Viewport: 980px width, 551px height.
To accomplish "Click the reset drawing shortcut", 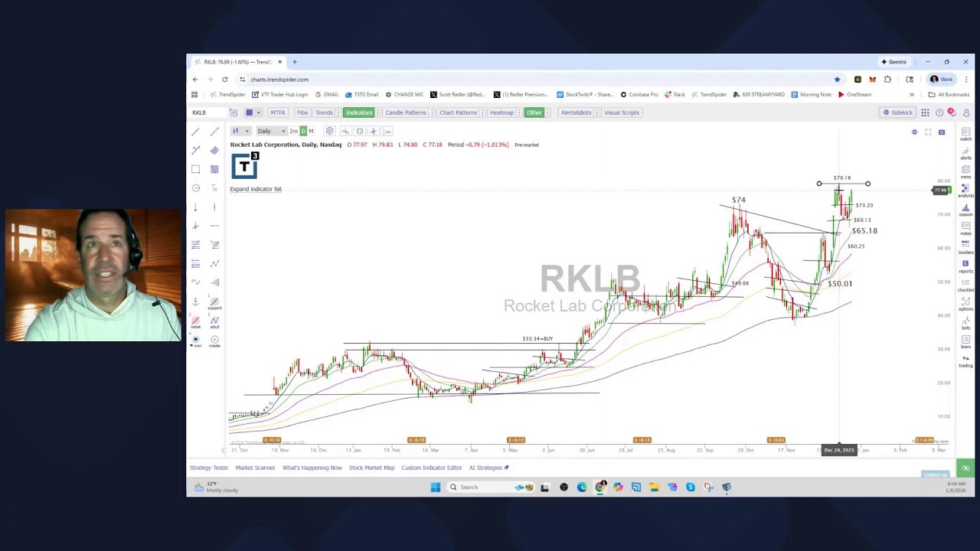I will pos(195,322).
